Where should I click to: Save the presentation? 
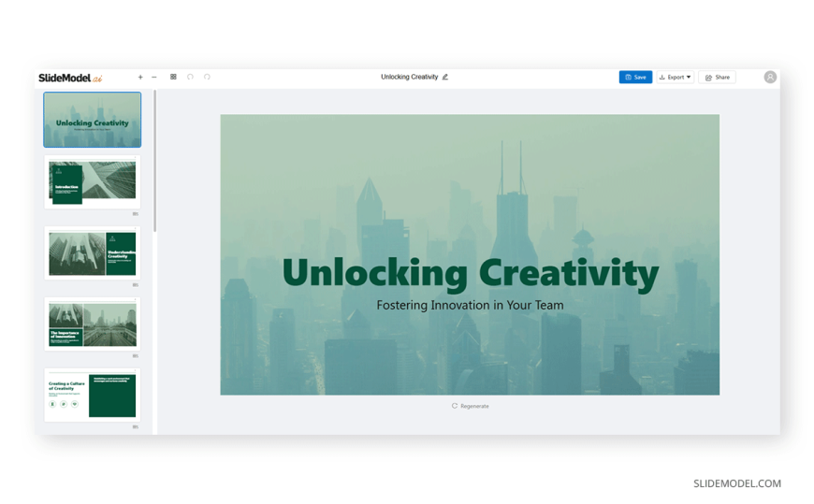coord(635,77)
